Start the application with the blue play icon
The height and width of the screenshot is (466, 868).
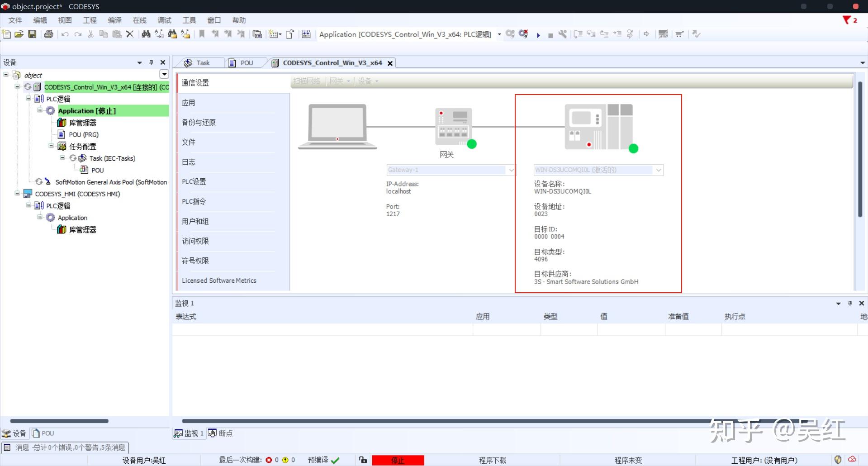538,35
